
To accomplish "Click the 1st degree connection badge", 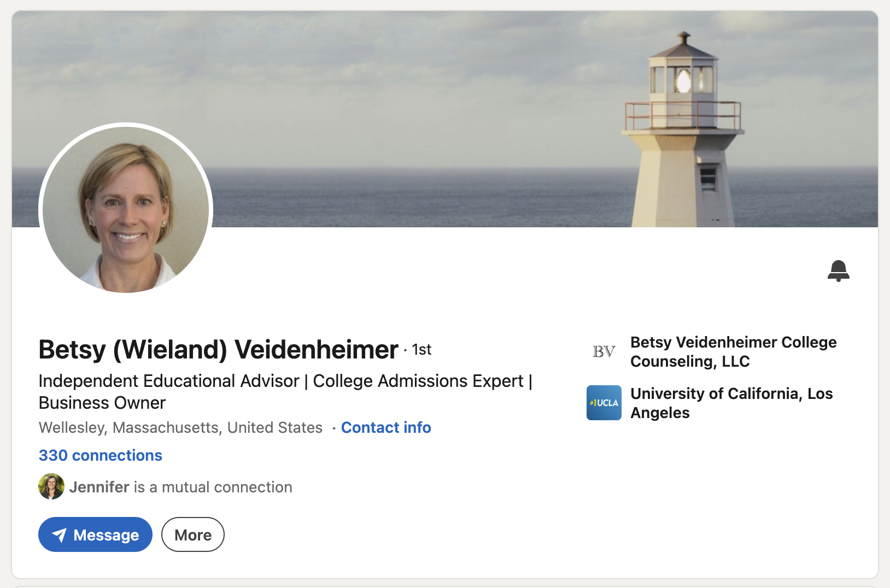I will click(421, 350).
